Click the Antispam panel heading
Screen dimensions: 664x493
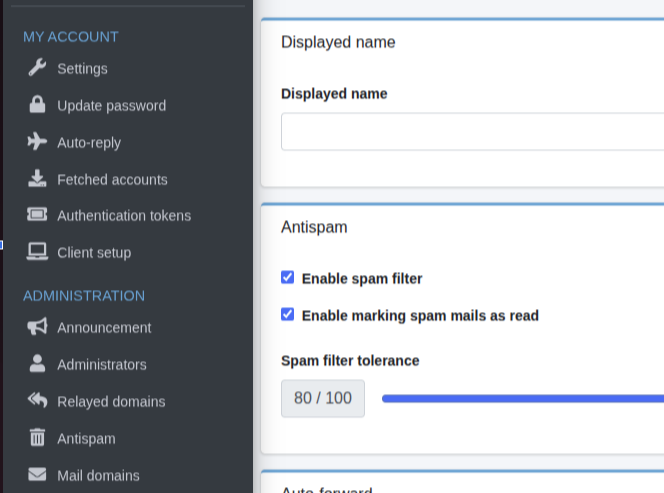pos(314,227)
